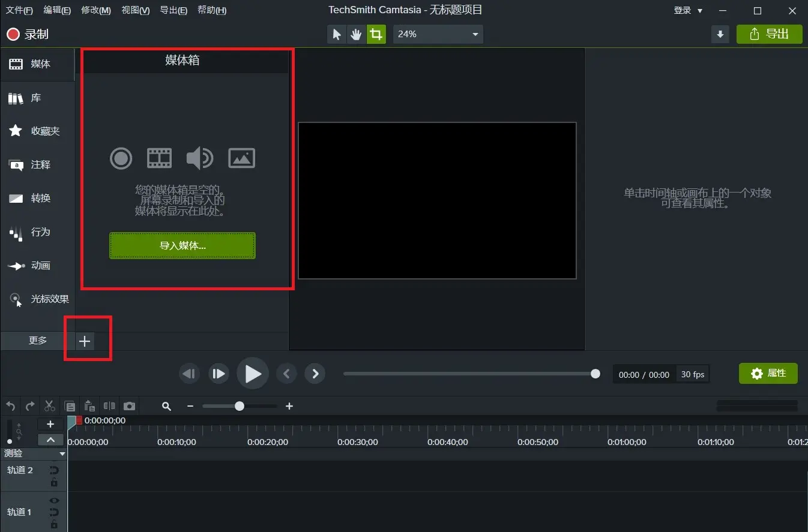808x532 pixels.
Task: Open the 库 library tab
Action: tap(37, 98)
